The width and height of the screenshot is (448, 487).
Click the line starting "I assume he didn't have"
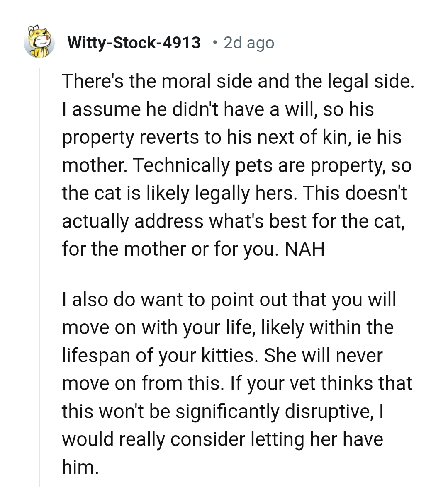tap(218, 109)
